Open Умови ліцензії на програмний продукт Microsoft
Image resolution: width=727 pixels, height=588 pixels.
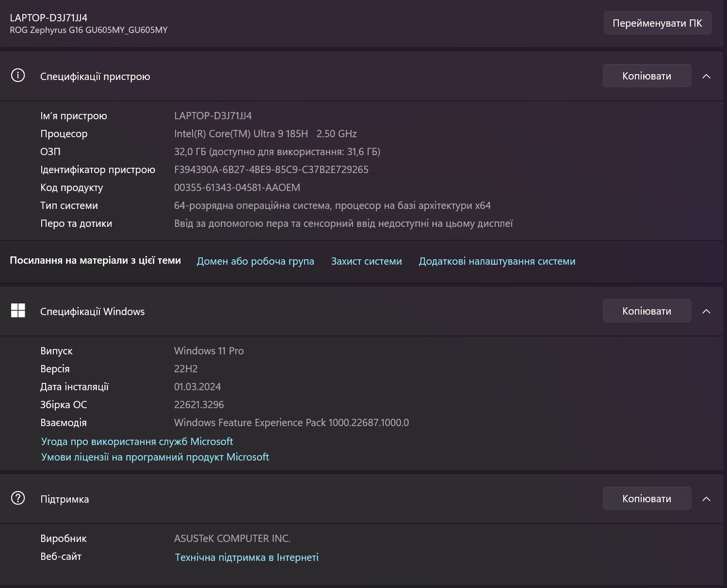(x=155, y=457)
